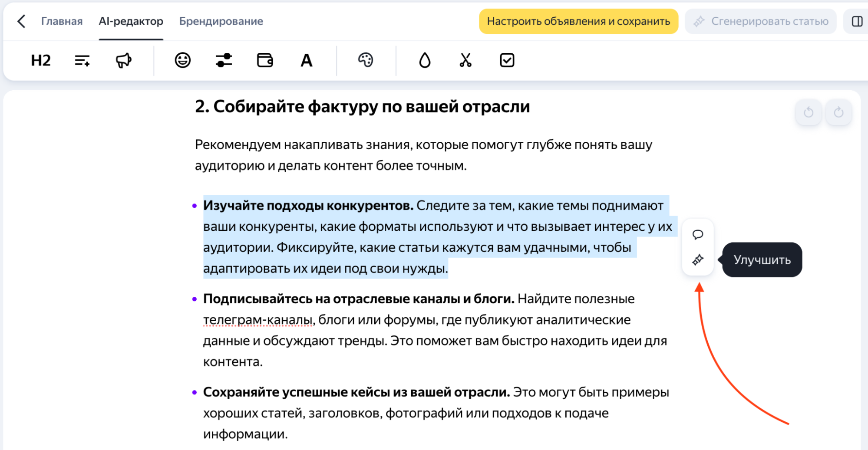
Task: Click the H2 heading tool
Action: (x=41, y=60)
